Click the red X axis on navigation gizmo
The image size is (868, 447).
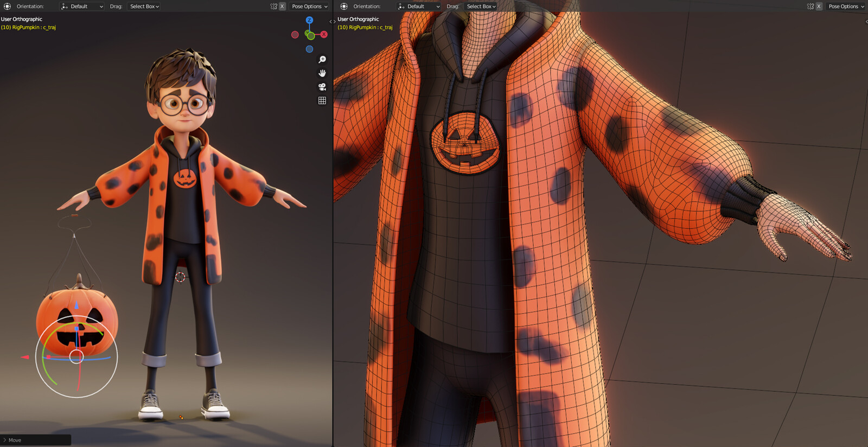coord(324,35)
